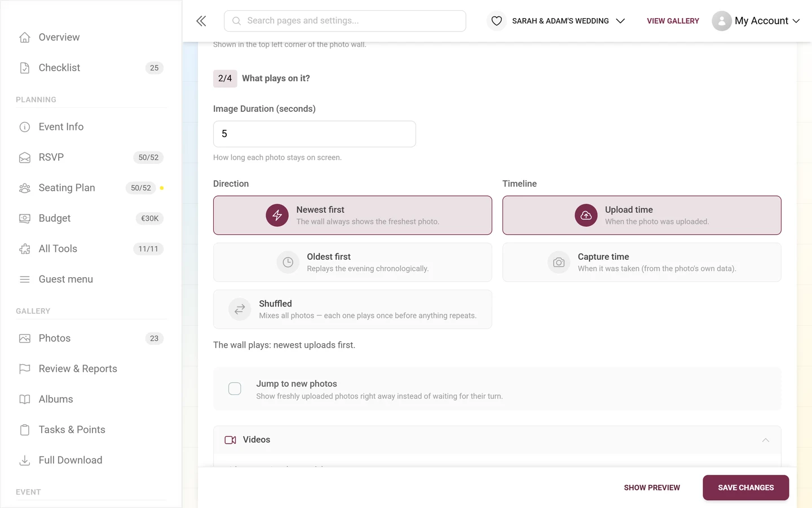Click yellow dot beside Seating Plan

[162, 188]
